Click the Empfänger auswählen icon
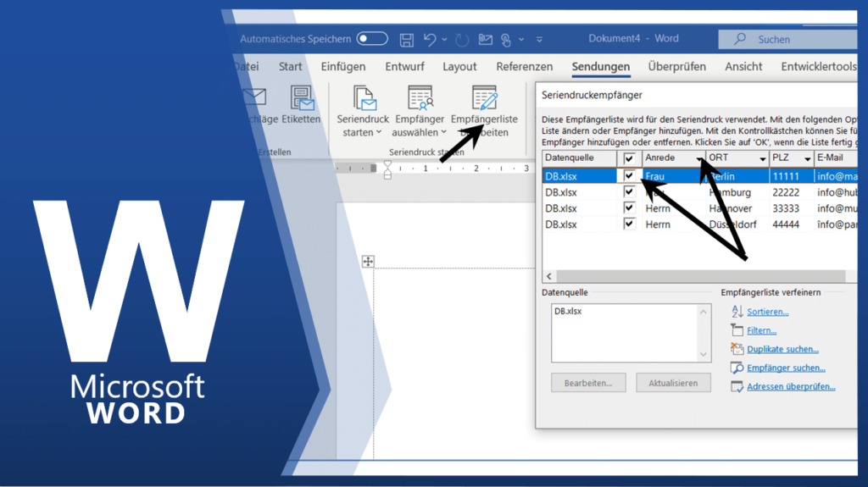 420,99
